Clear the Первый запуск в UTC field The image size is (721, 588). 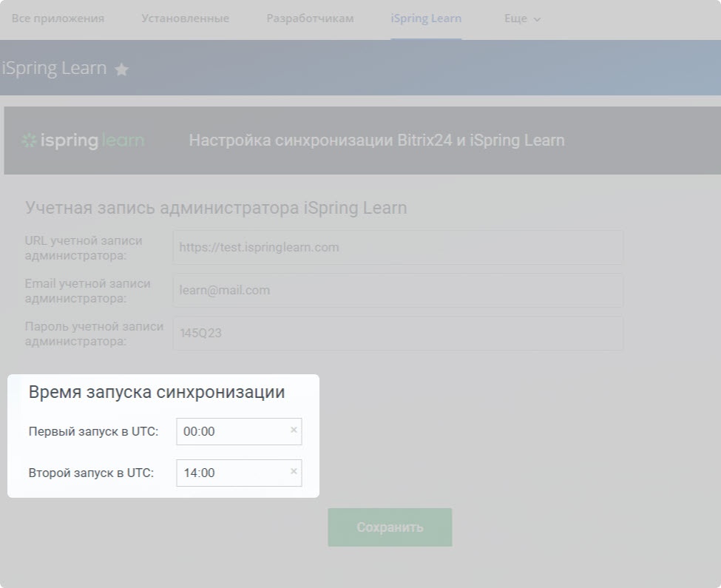[x=294, y=430]
